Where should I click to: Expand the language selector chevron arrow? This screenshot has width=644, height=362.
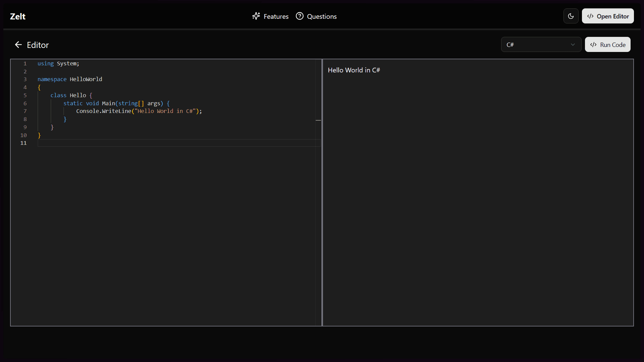point(573,45)
